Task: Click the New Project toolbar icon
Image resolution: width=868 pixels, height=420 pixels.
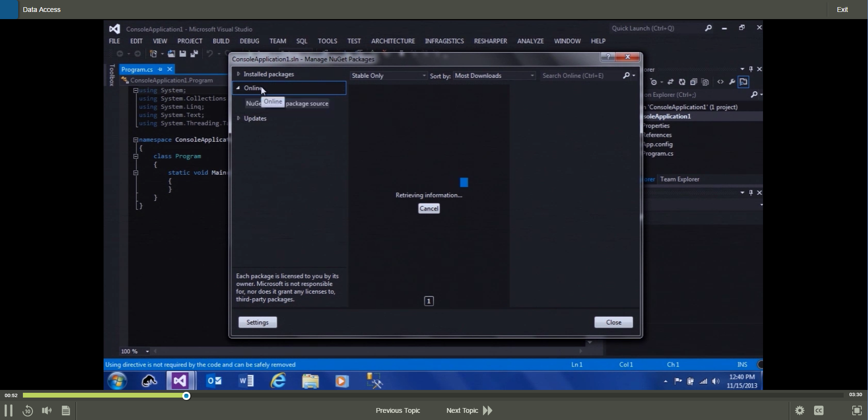Action: point(154,54)
